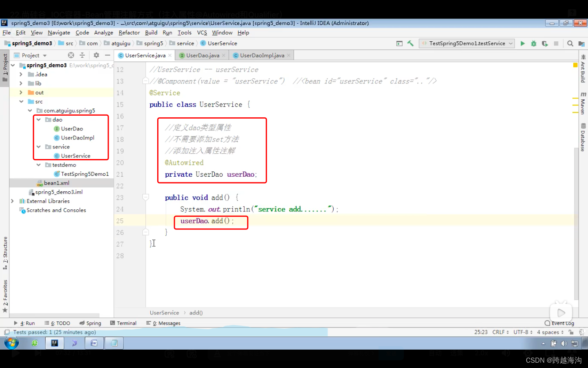Click yellow inspection indicator above scrollbar

[575, 65]
